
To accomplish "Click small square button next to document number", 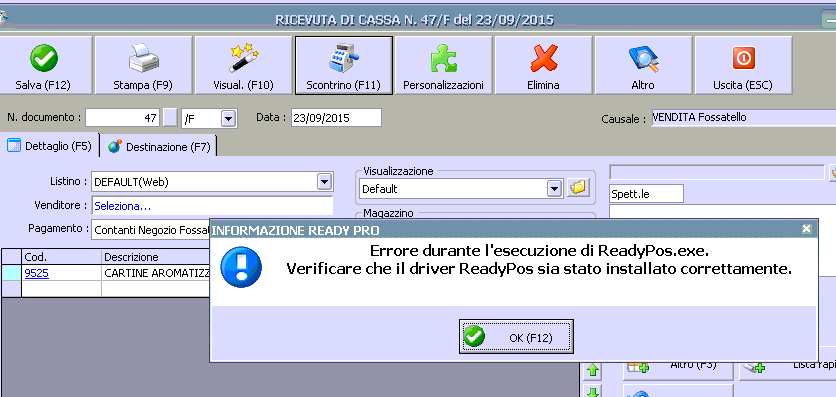I will 170,118.
